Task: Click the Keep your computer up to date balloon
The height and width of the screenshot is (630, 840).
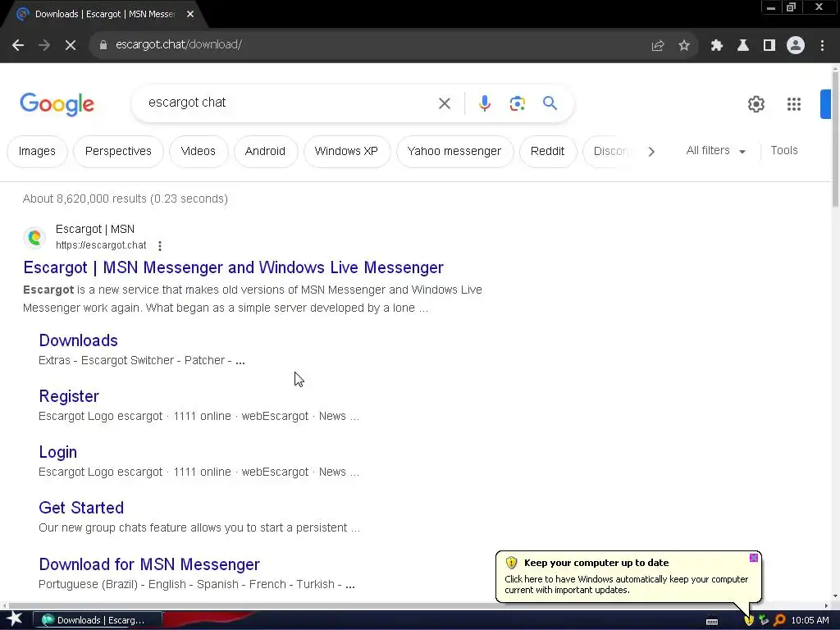Action: coord(628,577)
